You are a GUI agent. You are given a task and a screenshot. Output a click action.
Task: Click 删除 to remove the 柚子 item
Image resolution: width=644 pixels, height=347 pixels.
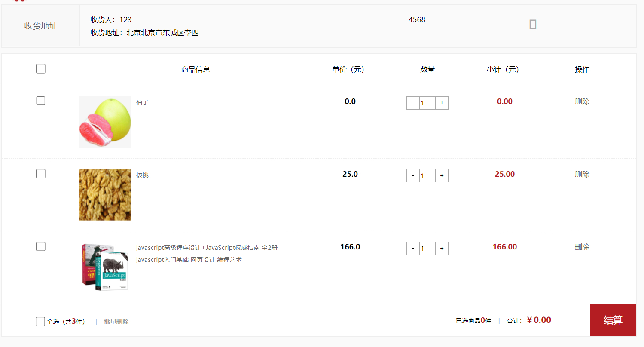[582, 101]
